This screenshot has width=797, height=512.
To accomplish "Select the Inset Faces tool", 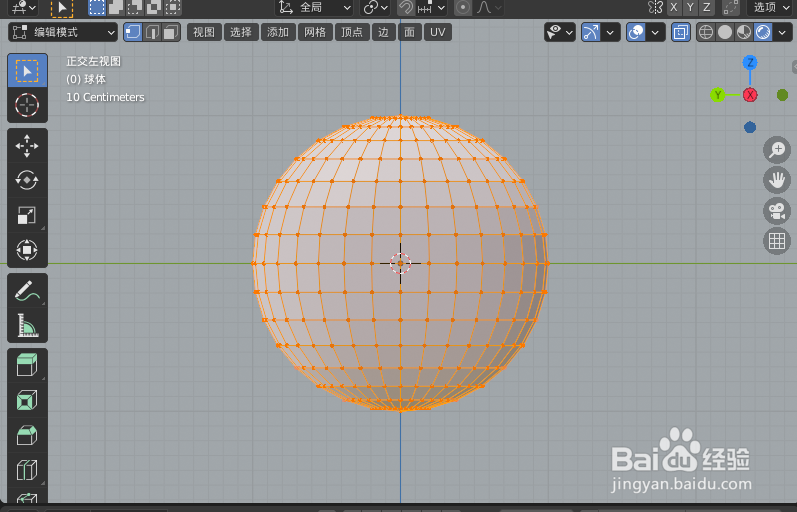I will click(27, 400).
